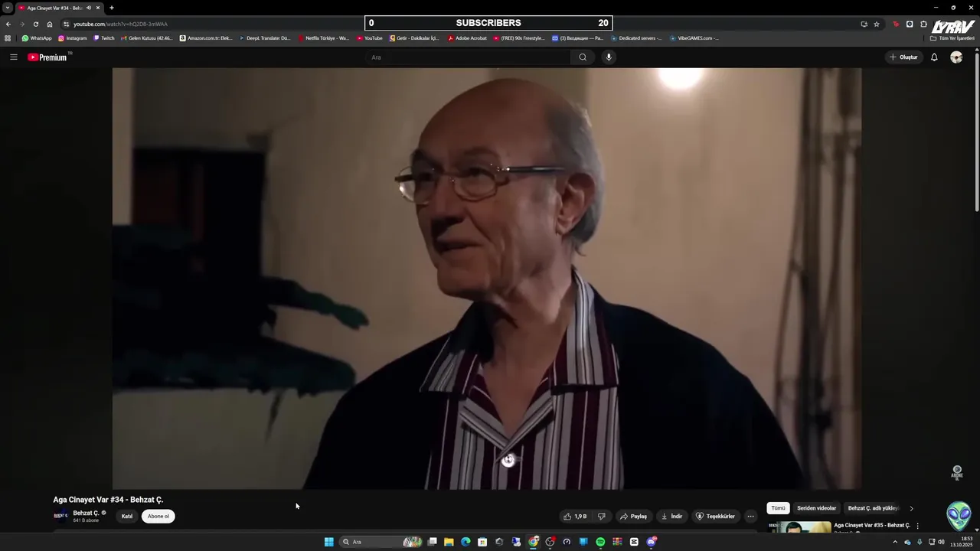Screen dimensions: 980x551
Task: Open Aga Cinayet Var #35 thumbnail
Action: tap(799, 527)
